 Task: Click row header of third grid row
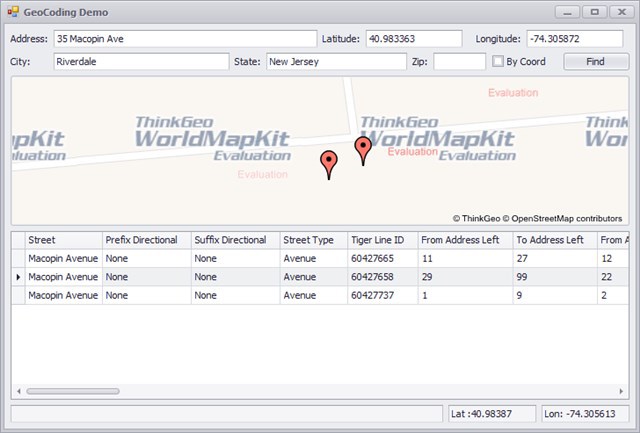[18, 295]
